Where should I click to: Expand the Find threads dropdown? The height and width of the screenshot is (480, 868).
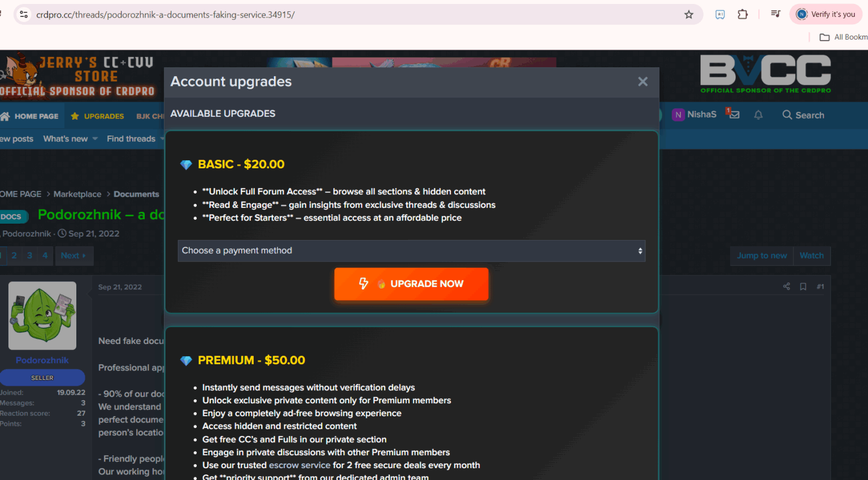point(135,138)
